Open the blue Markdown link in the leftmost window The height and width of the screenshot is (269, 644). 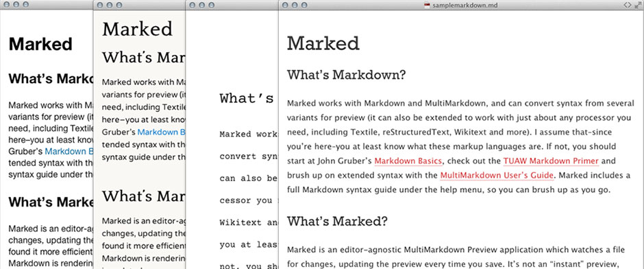click(x=69, y=151)
